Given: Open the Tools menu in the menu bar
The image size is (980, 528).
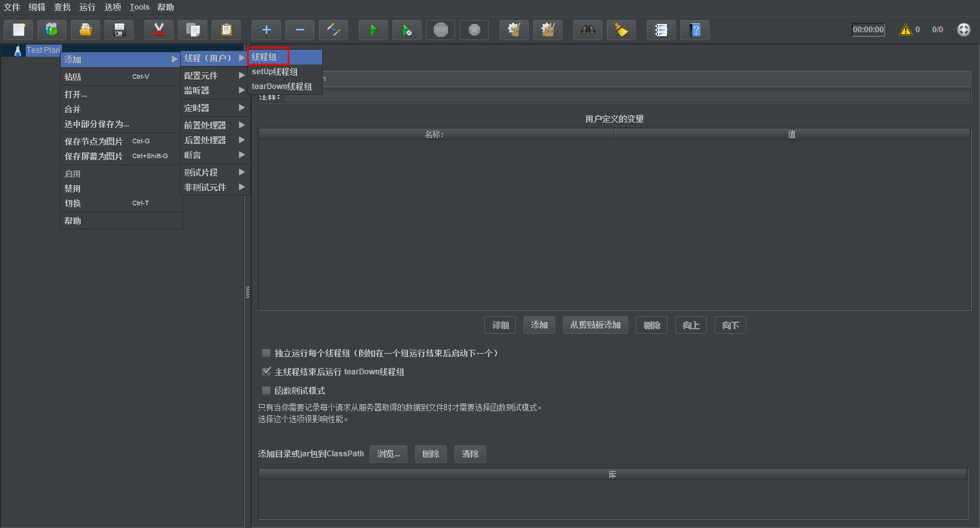Looking at the screenshot, I should tap(139, 7).
